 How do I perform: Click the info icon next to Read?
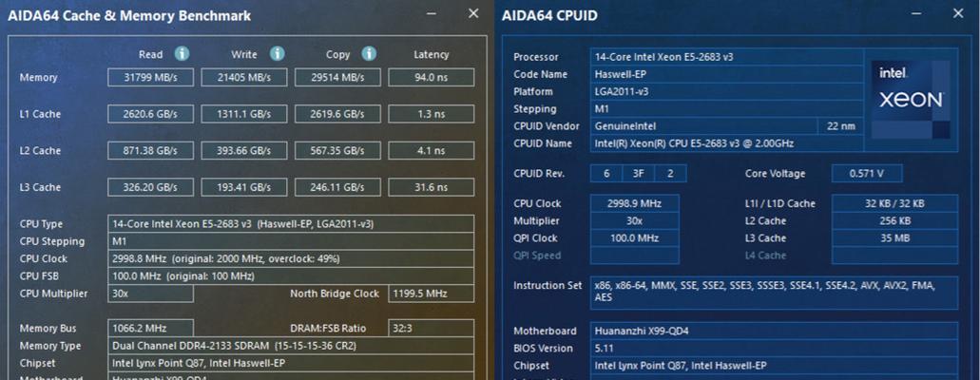[182, 54]
